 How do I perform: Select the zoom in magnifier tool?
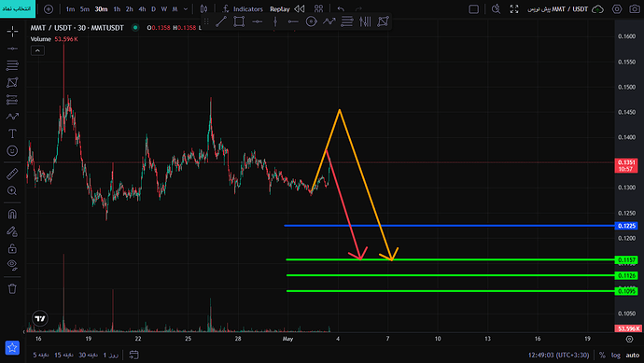point(12,190)
